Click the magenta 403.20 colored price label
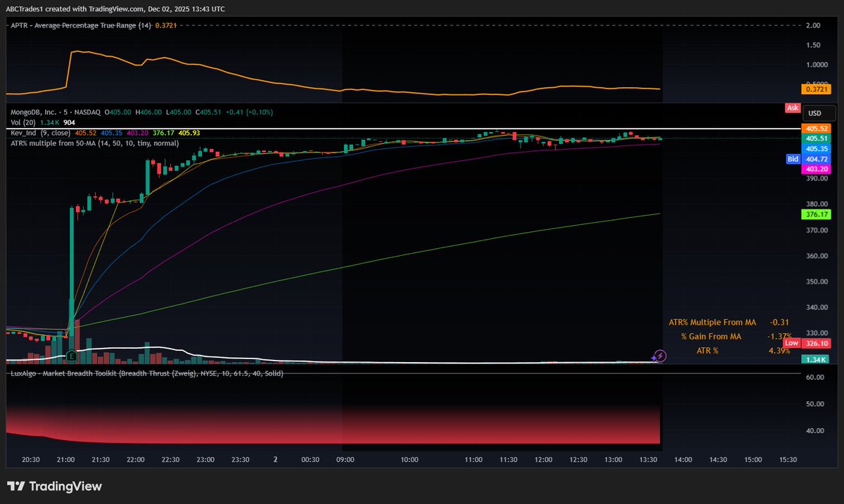Viewport: 844px width, 504px height. (815, 169)
